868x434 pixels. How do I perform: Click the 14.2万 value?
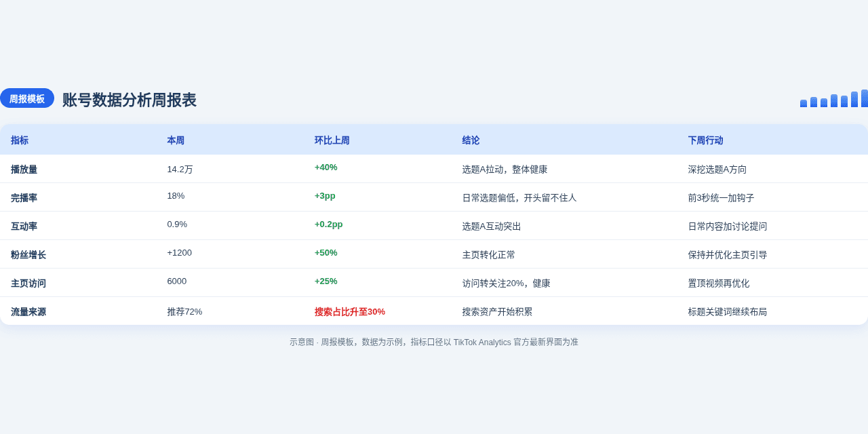(x=180, y=170)
